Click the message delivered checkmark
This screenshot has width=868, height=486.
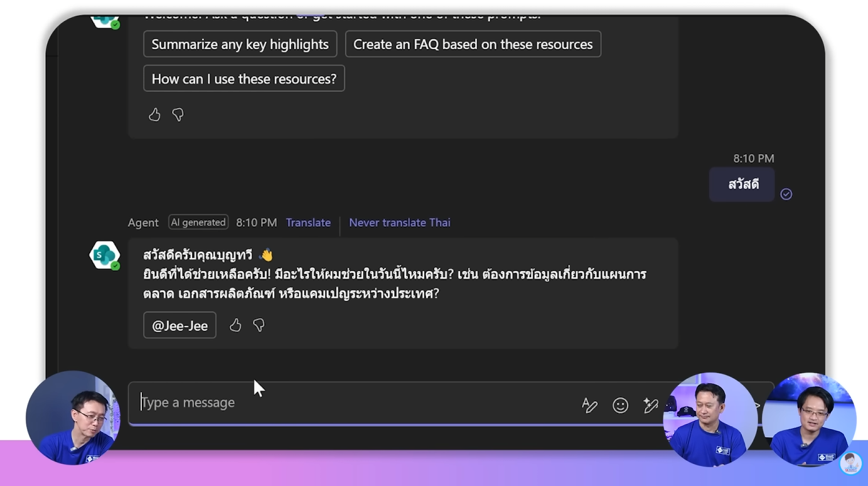point(786,194)
